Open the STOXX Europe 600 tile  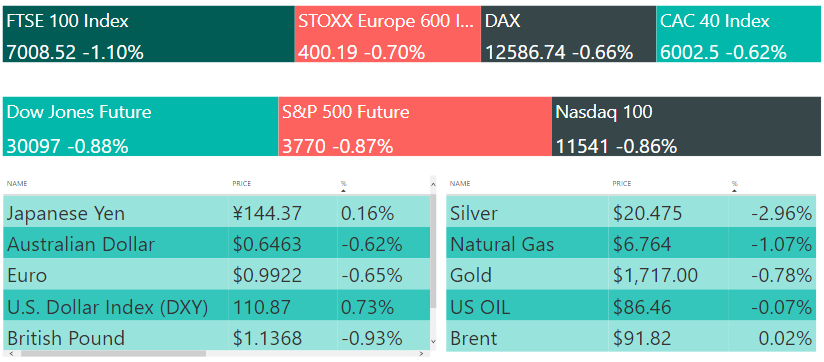(x=387, y=34)
